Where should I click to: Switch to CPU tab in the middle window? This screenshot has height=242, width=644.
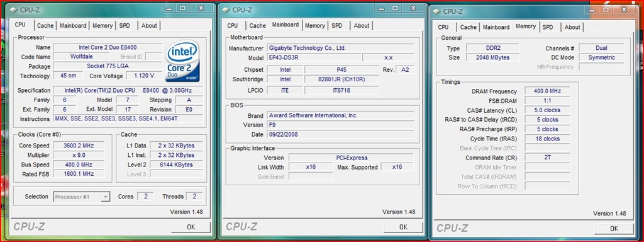(233, 25)
